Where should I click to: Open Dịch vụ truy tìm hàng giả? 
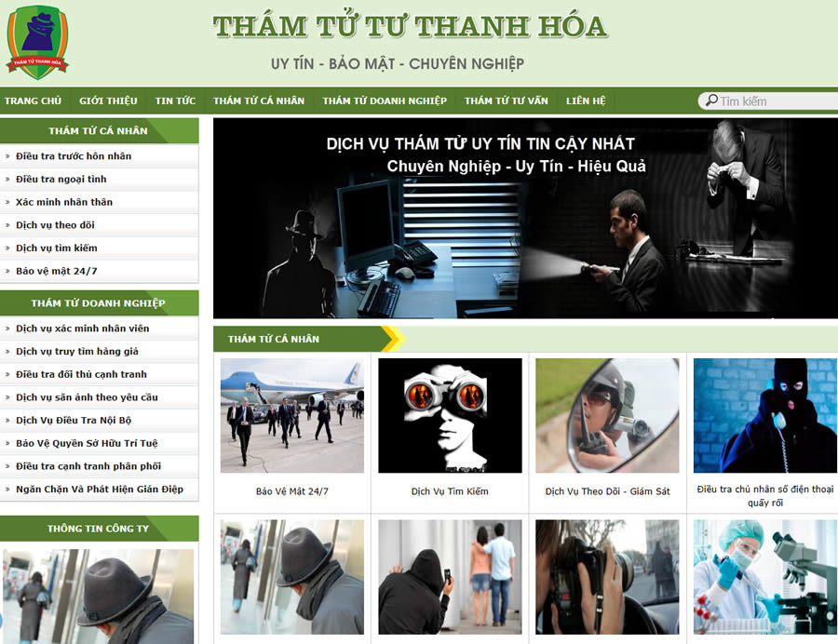(77, 352)
